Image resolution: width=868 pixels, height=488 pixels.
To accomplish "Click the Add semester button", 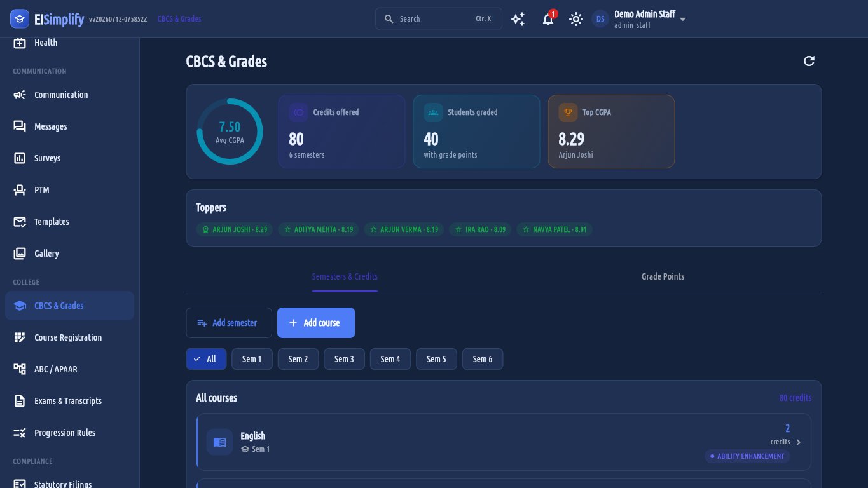I will coord(229,323).
